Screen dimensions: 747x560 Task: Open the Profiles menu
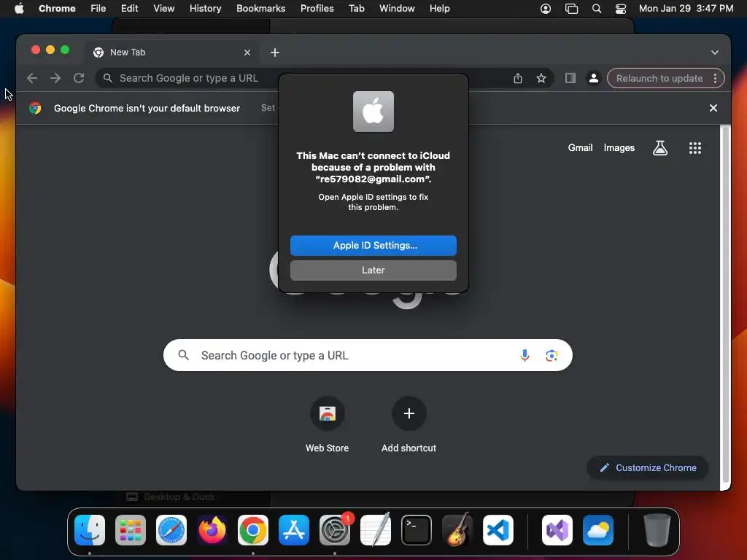click(317, 9)
